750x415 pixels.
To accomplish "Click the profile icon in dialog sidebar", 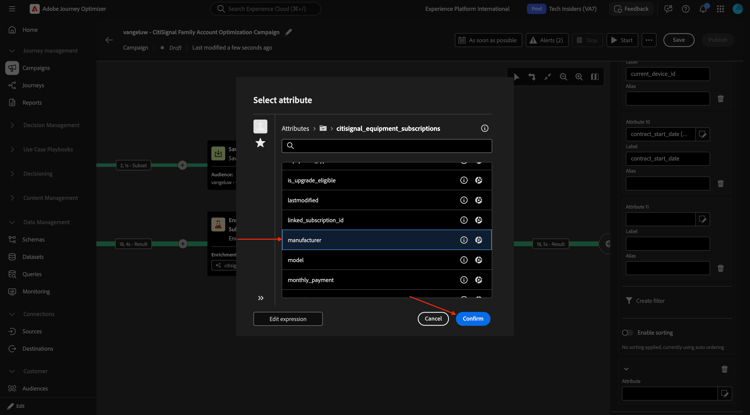I will (x=260, y=126).
